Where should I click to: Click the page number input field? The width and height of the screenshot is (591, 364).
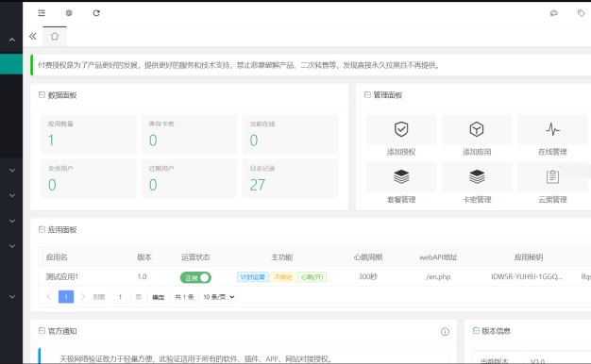[120, 297]
